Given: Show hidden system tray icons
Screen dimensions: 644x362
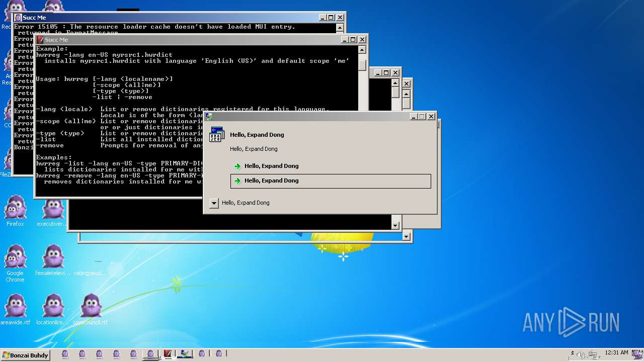Looking at the screenshot, I should (573, 354).
